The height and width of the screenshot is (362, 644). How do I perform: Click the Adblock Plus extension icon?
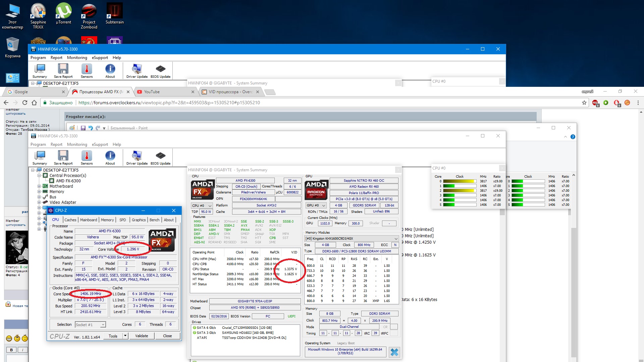click(x=595, y=103)
